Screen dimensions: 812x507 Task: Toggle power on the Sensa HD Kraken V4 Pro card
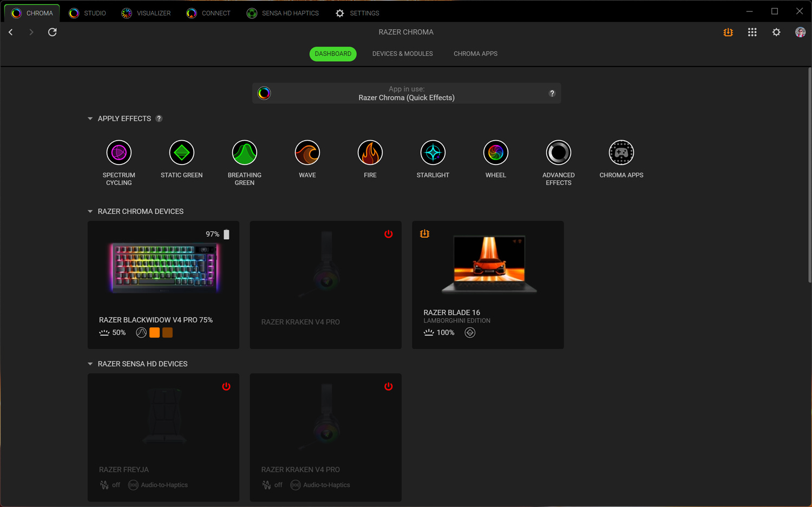click(x=389, y=386)
